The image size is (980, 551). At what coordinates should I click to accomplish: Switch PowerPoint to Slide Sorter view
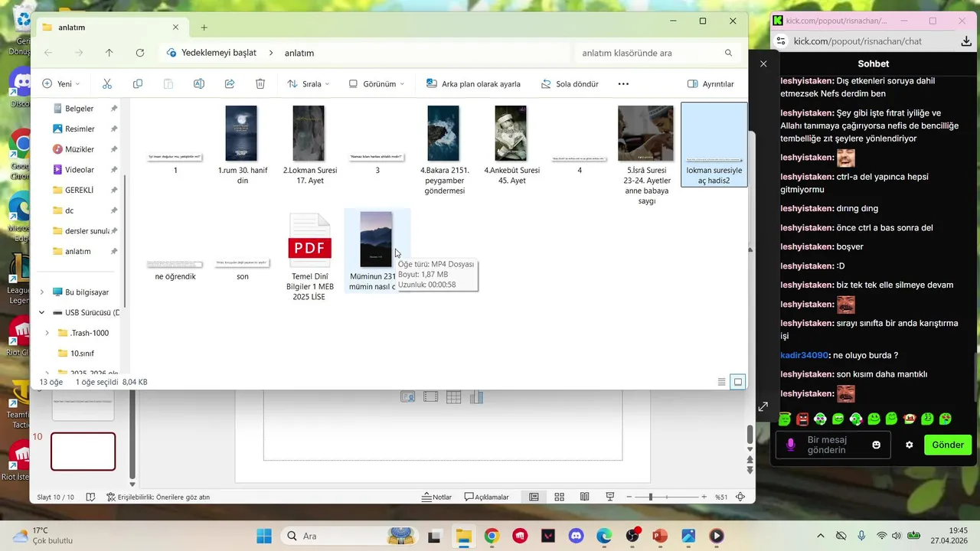560,497
